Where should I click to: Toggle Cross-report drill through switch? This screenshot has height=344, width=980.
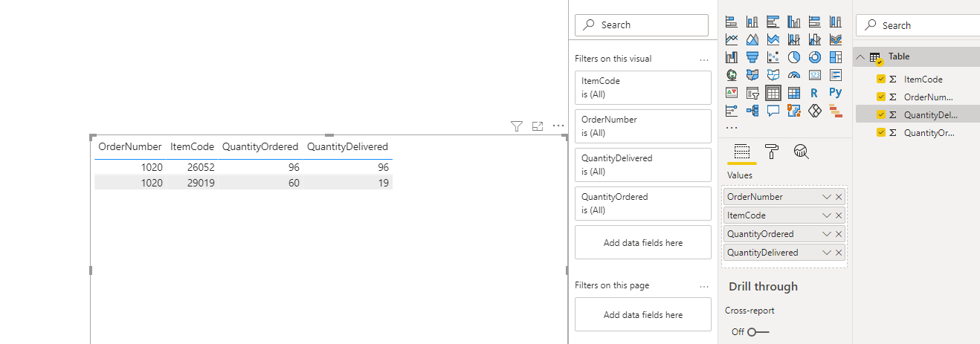pos(758,331)
